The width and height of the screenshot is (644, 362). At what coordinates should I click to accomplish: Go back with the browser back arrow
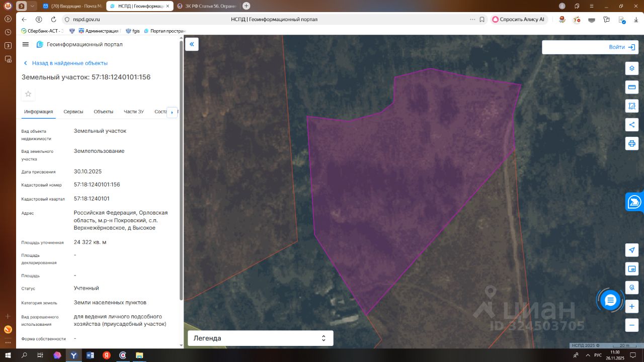24,20
